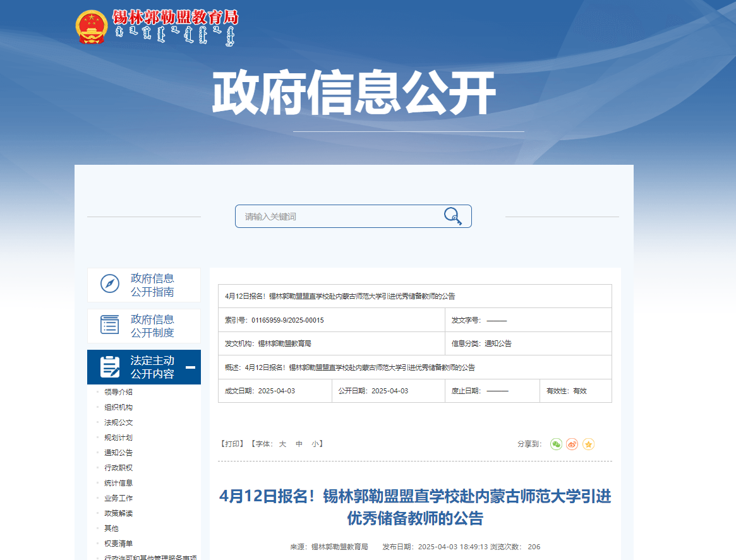Click 发文机构：锡林郭勒盟教育局 cell
This screenshot has height=560, width=736.
click(x=332, y=344)
